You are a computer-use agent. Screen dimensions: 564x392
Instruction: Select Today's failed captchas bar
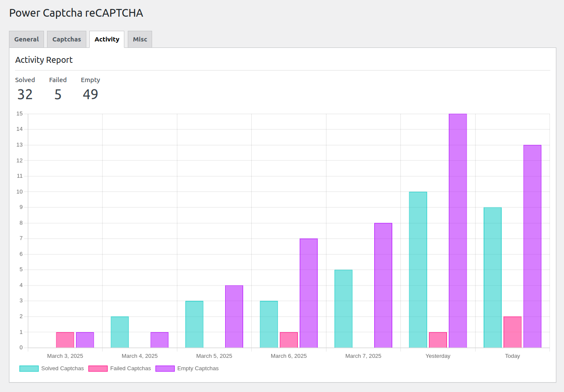coord(512,332)
